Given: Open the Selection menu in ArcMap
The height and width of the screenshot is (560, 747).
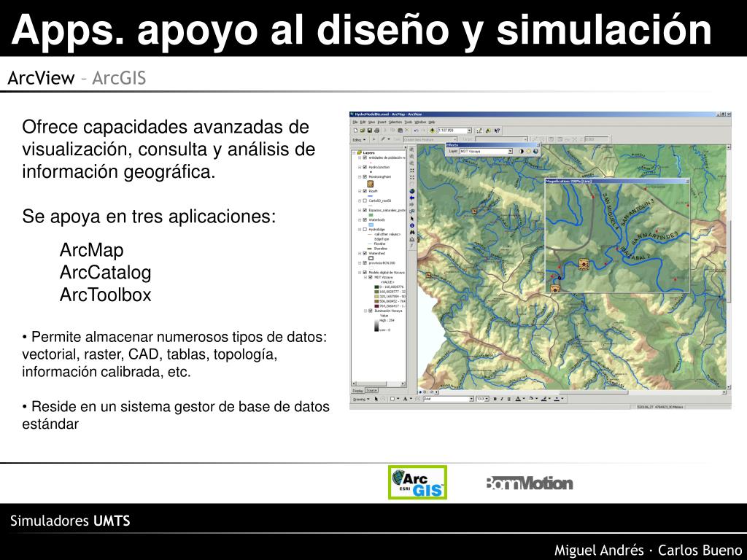Looking at the screenshot, I should click(395, 122).
